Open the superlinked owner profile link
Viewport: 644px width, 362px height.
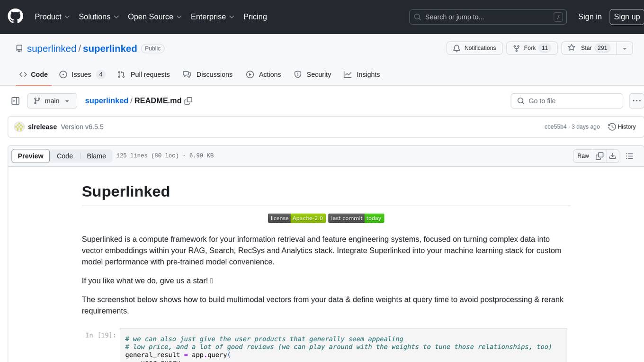[x=52, y=48]
